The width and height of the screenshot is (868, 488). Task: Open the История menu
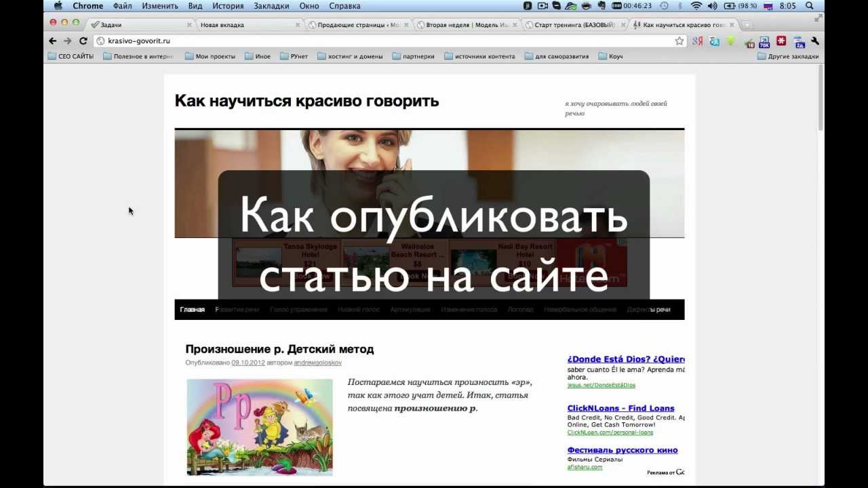[x=228, y=5]
